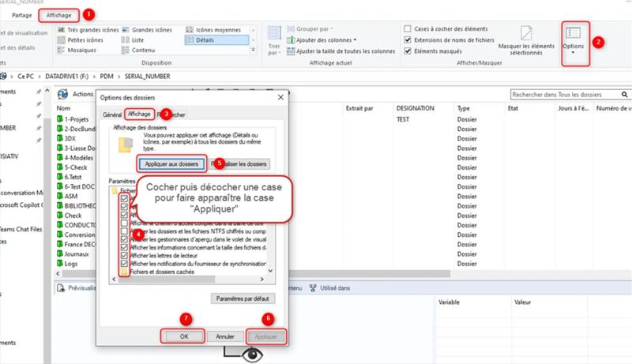Image resolution: width=632 pixels, height=364 pixels.
Task: Click the Rechercher dans Tous les dossiers field
Action: pyautogui.click(x=565, y=94)
